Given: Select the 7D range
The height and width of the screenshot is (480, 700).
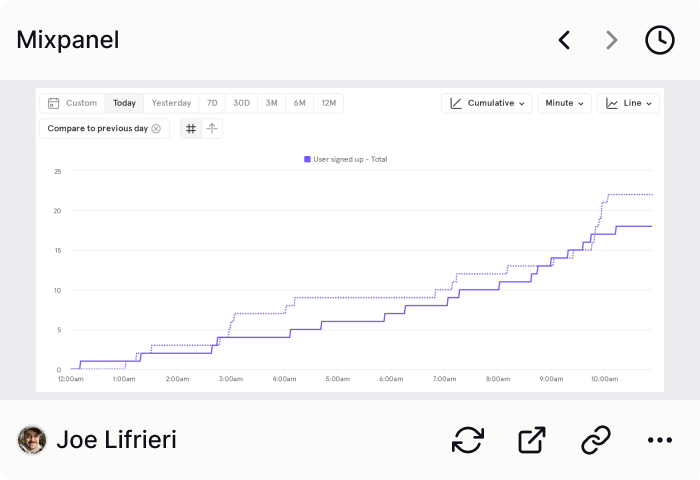Looking at the screenshot, I should [212, 103].
